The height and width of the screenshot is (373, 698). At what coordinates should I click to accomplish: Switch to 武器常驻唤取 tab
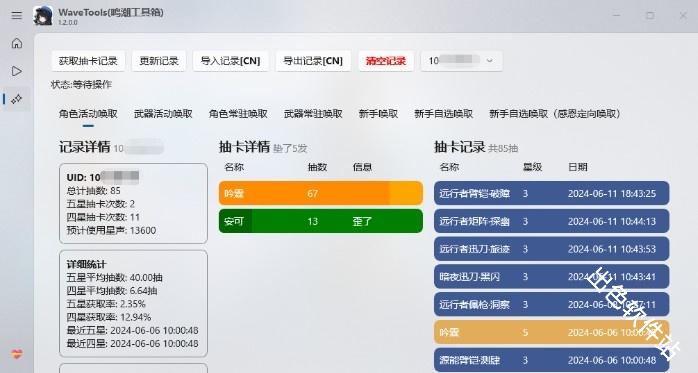point(313,114)
